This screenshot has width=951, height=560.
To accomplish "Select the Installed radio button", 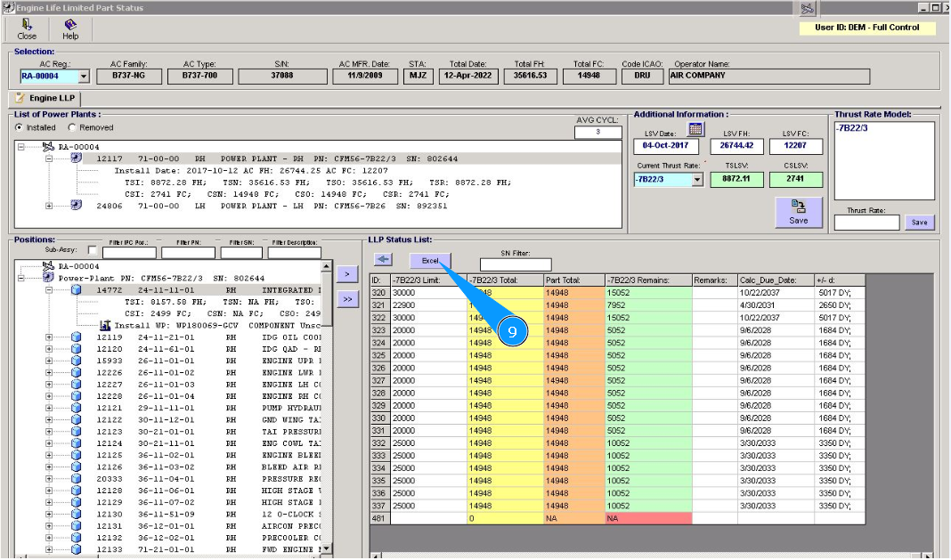I will click(19, 127).
